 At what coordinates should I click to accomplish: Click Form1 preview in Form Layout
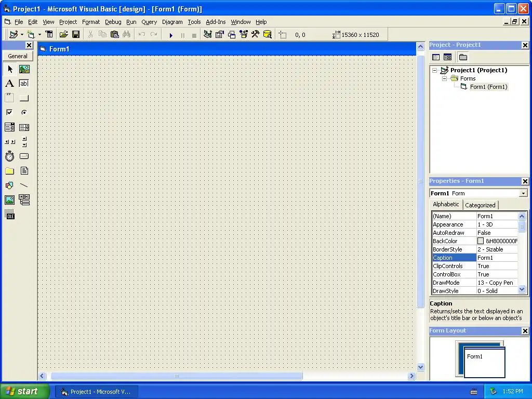[x=485, y=362]
